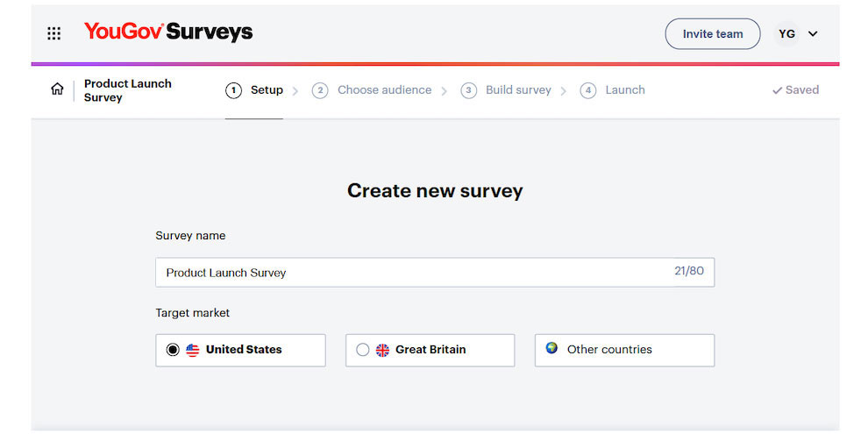The height and width of the screenshot is (434, 868).
Task: Click the YG user avatar
Action: [786, 33]
